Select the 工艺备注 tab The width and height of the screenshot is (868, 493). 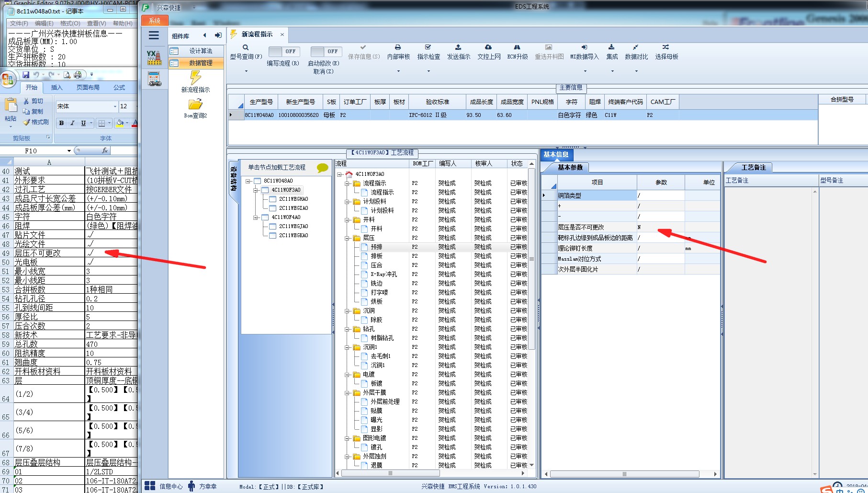point(754,167)
